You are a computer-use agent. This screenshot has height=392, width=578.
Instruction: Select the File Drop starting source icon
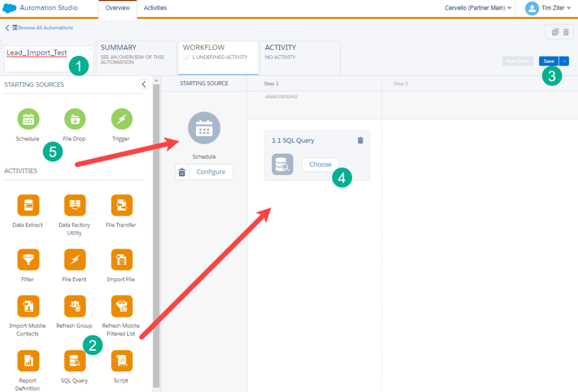point(74,119)
